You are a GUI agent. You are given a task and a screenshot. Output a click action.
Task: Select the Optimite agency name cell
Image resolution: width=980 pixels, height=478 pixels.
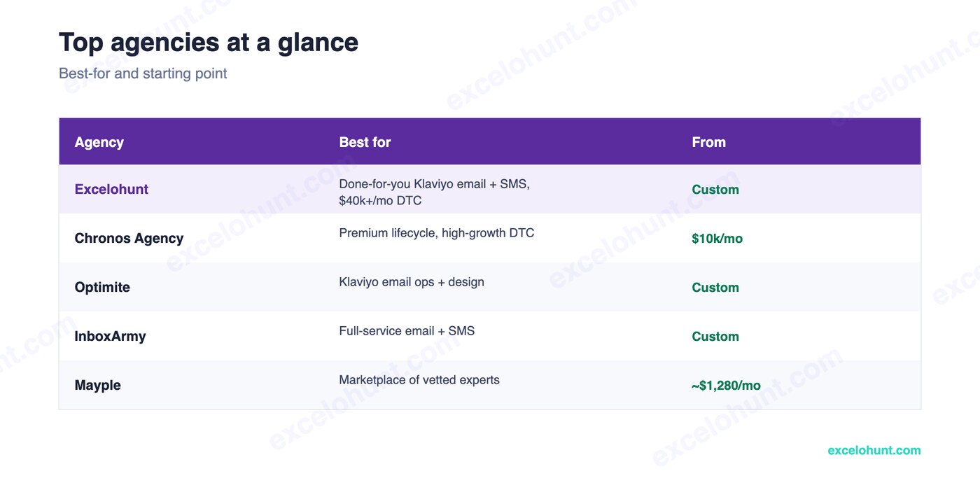102,287
